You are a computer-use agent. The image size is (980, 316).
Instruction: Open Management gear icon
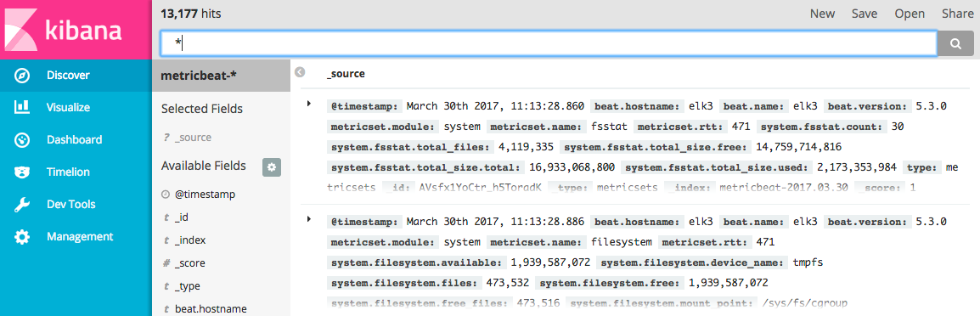pos(22,237)
